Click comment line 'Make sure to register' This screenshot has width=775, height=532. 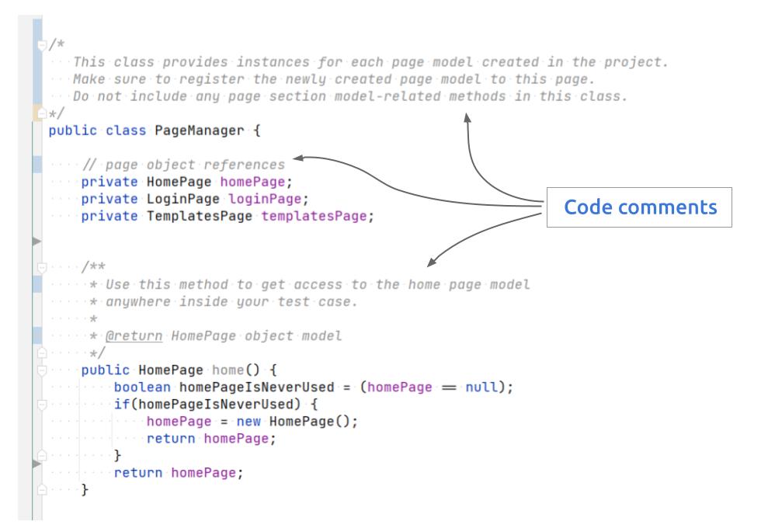(334, 79)
